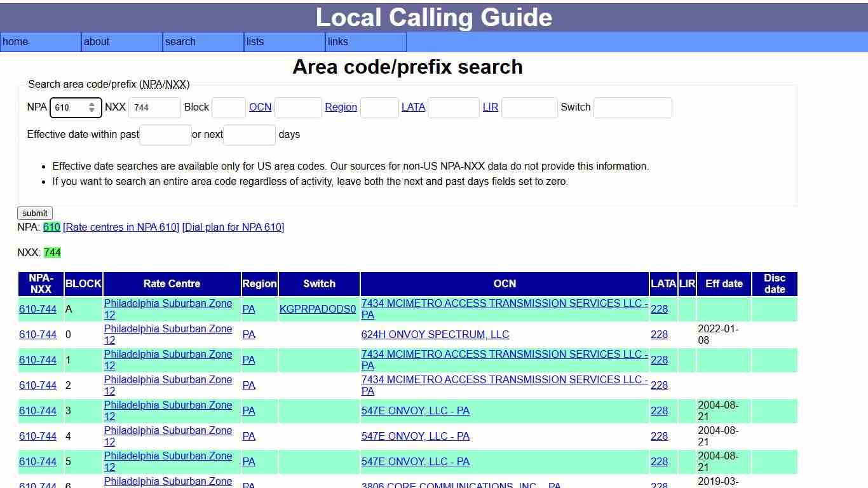The height and width of the screenshot is (488, 868).
Task: Open the Rate centres in NPA 610 link
Action: pos(121,227)
